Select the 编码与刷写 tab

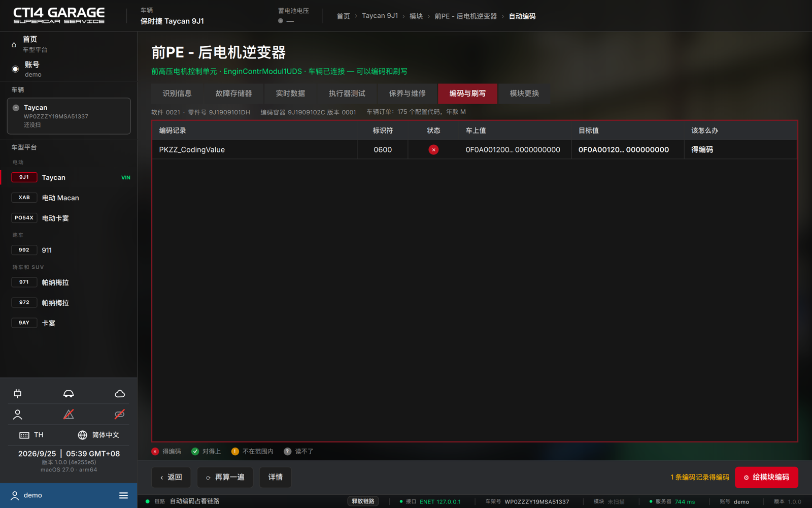pyautogui.click(x=467, y=93)
